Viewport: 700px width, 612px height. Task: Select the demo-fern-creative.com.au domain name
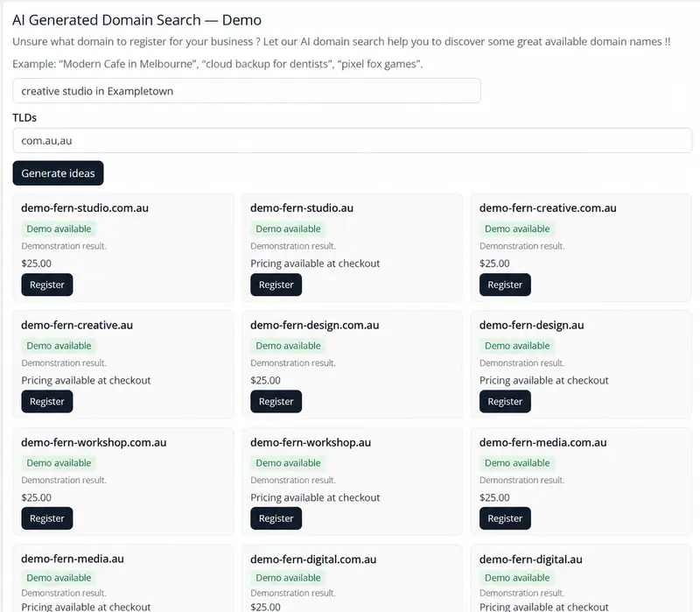[x=548, y=208]
